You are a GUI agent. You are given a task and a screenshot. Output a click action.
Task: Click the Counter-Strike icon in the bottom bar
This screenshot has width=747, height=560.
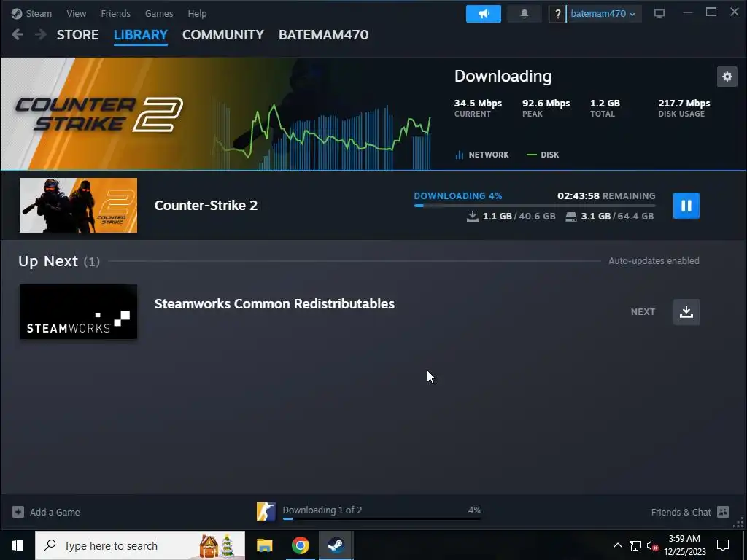pyautogui.click(x=266, y=512)
